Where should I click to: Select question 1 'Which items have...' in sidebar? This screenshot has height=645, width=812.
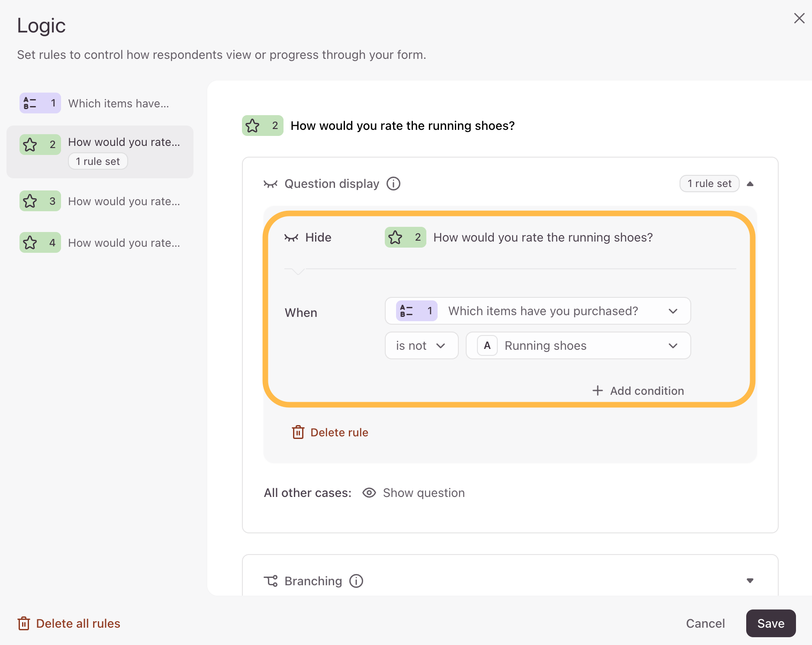[100, 103]
